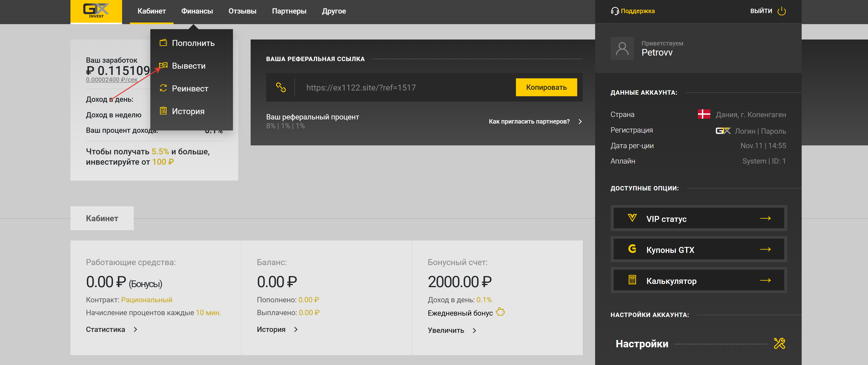Viewport: 868px width, 365px height.
Task: Open the Калькулятор option
Action: pos(699,280)
